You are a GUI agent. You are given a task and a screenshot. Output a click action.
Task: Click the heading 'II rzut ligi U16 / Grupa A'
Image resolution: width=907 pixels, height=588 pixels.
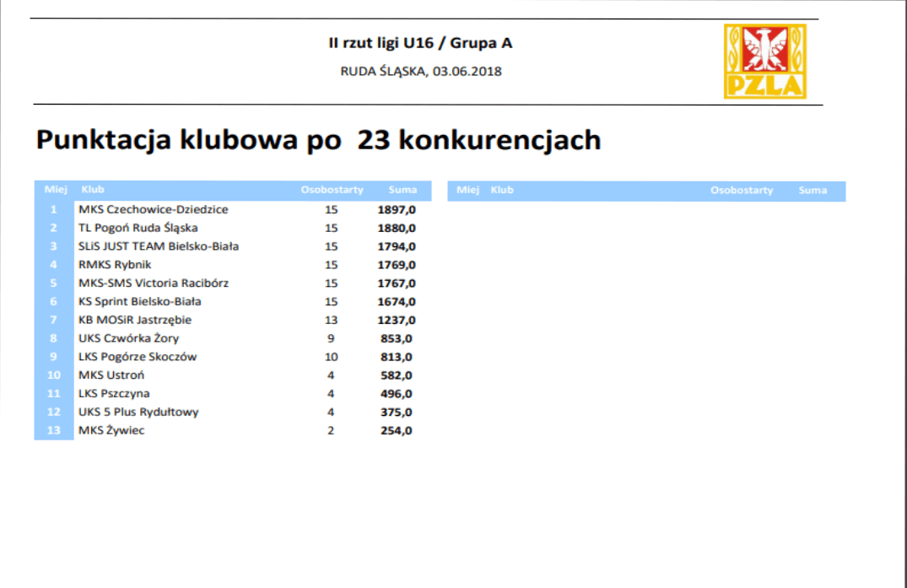tap(420, 43)
